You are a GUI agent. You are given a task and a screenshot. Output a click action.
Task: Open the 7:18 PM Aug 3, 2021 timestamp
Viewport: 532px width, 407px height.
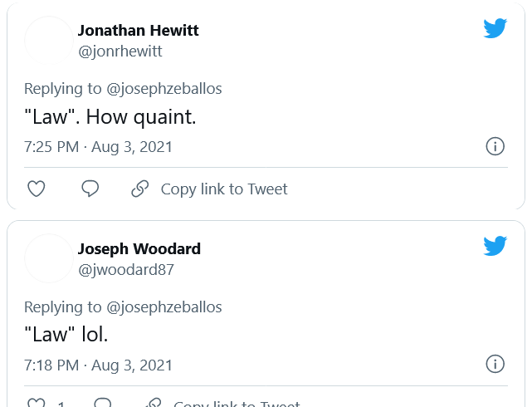click(98, 365)
